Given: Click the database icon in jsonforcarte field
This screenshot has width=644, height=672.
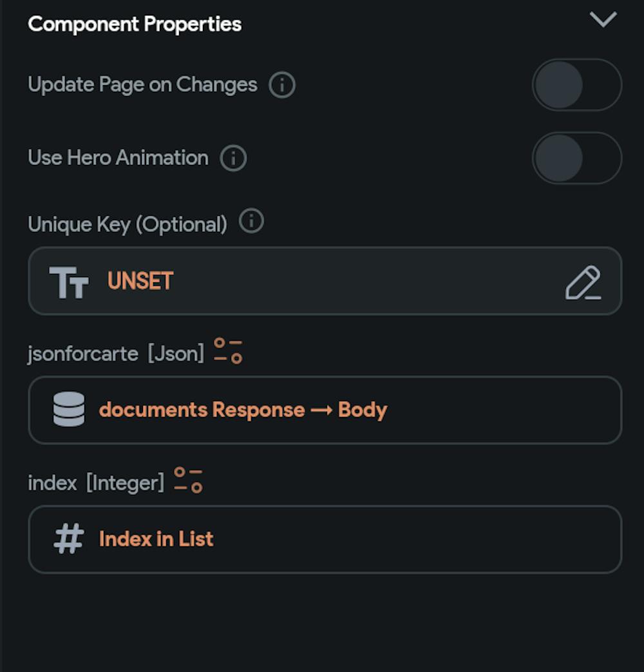Looking at the screenshot, I should (x=69, y=410).
